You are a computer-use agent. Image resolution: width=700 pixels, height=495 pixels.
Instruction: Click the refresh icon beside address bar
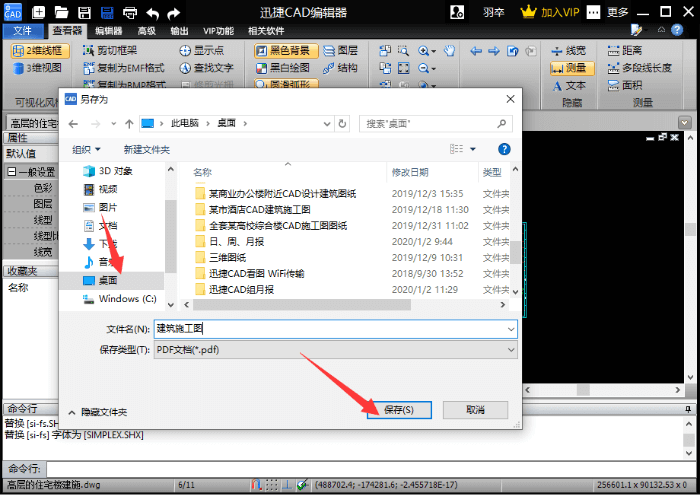[x=342, y=124]
